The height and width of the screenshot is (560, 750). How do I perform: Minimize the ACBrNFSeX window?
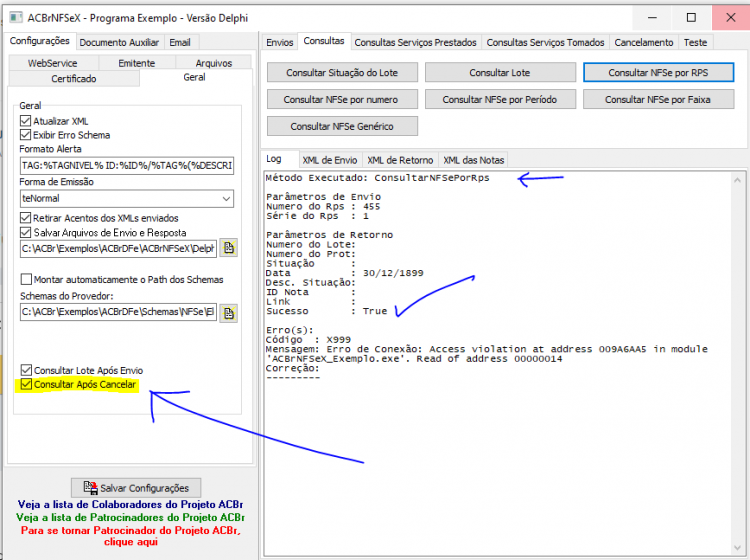coord(652,18)
